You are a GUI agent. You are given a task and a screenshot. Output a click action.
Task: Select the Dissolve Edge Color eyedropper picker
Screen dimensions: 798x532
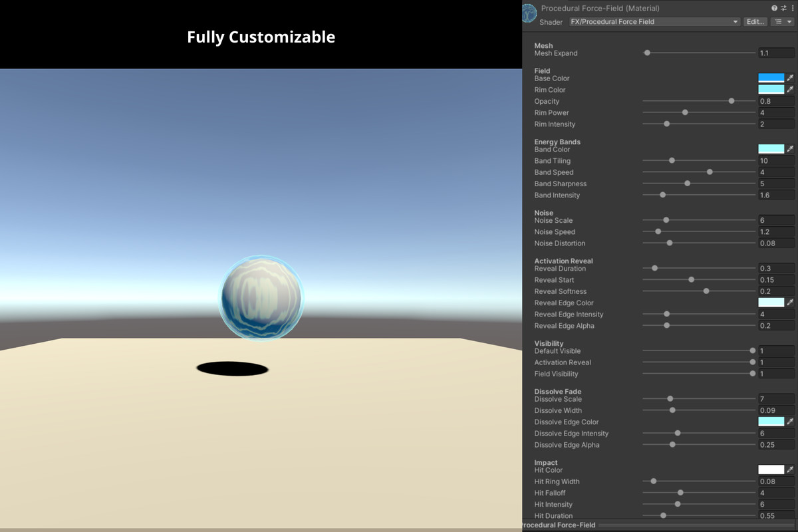[791, 422]
